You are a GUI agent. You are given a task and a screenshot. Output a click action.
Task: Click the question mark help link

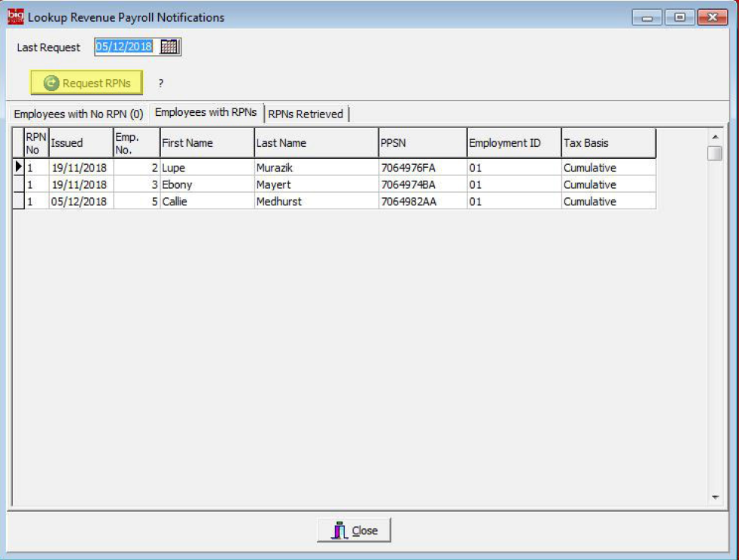161,84
